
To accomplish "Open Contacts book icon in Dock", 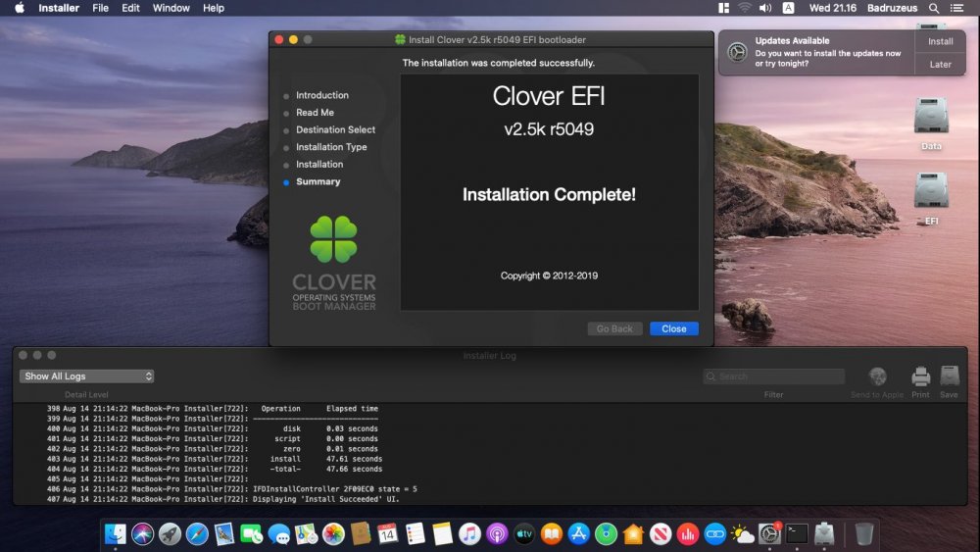I will (x=361, y=534).
